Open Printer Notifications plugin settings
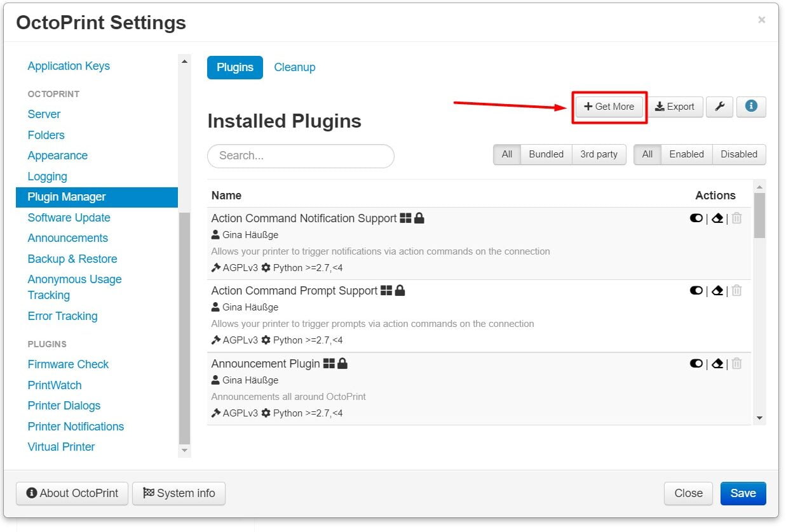 click(x=76, y=427)
